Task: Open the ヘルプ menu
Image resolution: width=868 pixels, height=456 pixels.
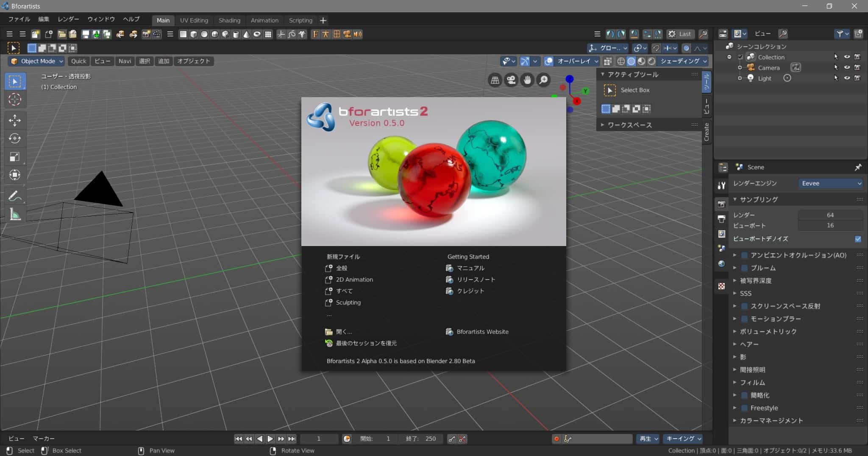Action: click(x=131, y=19)
